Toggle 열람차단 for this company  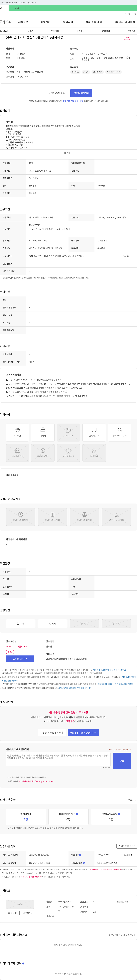(28, 913)
